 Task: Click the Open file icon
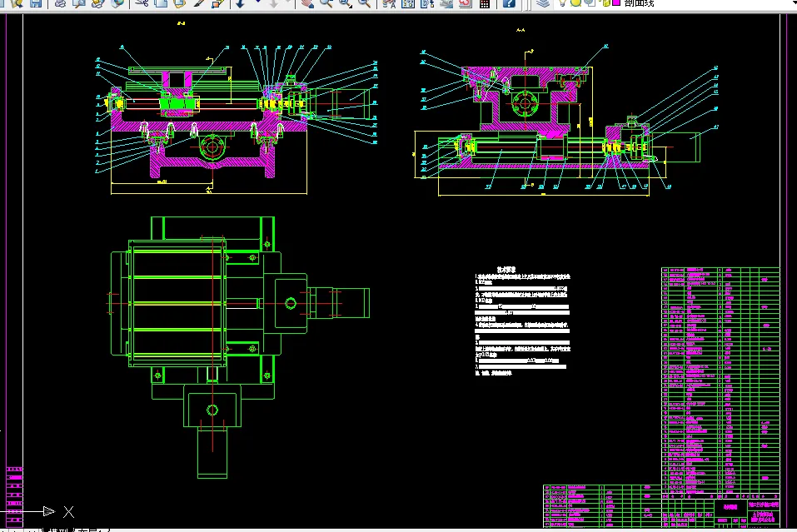tap(17, 3)
